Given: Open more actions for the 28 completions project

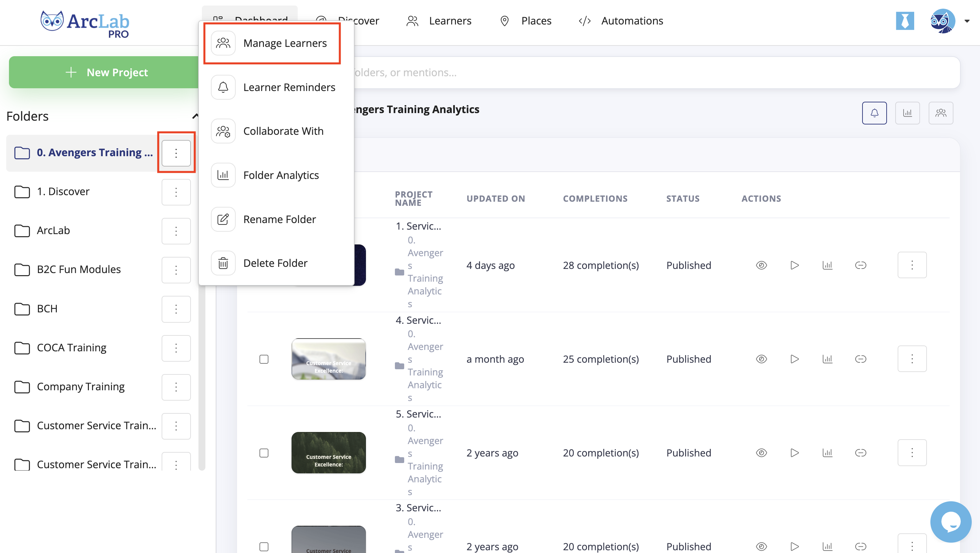Looking at the screenshot, I should 912,265.
